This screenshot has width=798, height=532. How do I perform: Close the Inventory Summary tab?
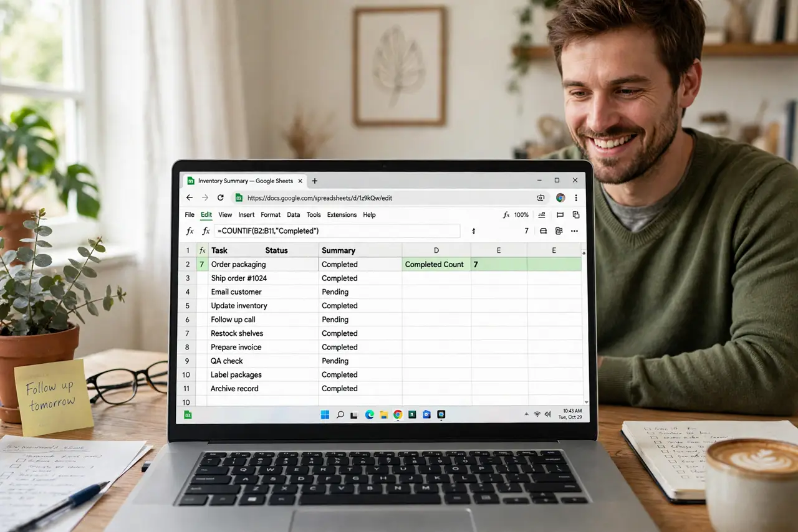point(300,181)
